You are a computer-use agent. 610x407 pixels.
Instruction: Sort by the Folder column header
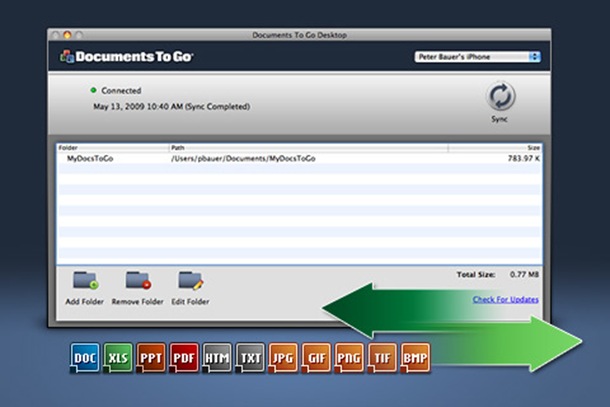pyautogui.click(x=113, y=147)
